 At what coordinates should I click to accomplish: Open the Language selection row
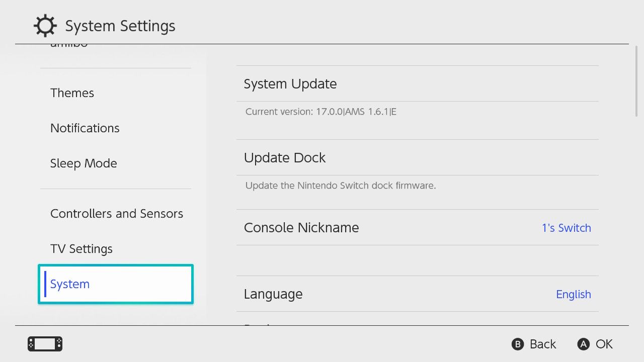pos(418,294)
